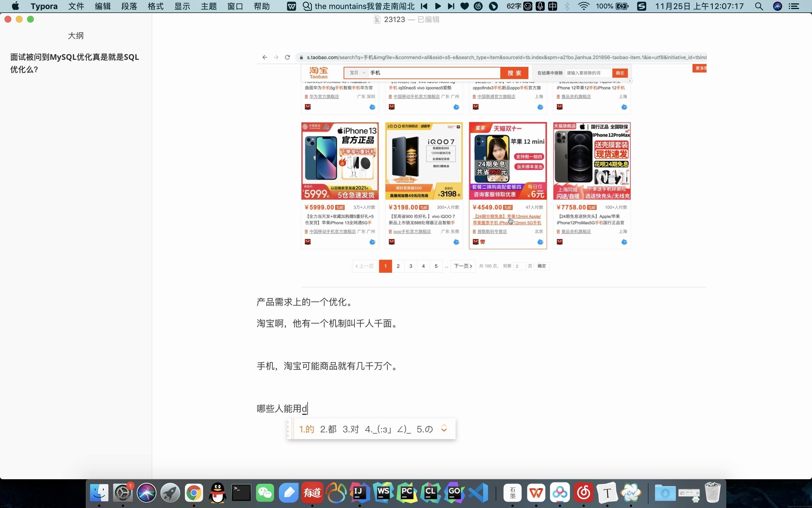This screenshot has width=812, height=508.
Task: Open the Typora application menu
Action: pyautogui.click(x=44, y=6)
